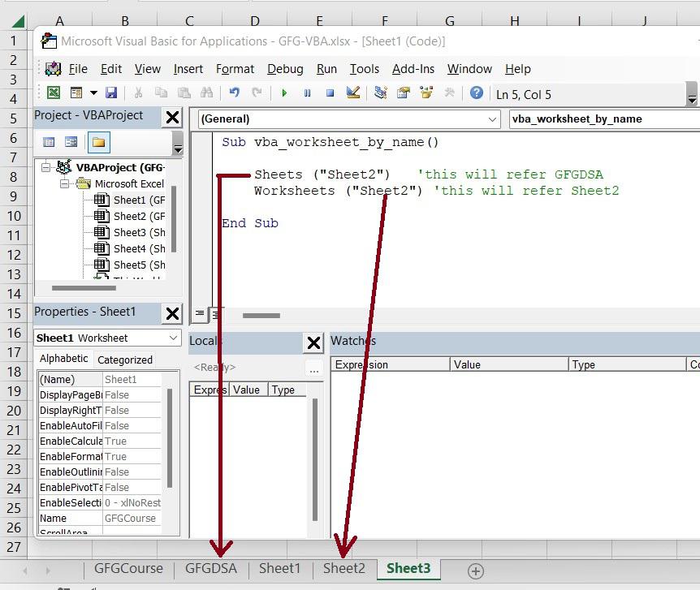Run the macro using the green play icon

click(x=284, y=93)
